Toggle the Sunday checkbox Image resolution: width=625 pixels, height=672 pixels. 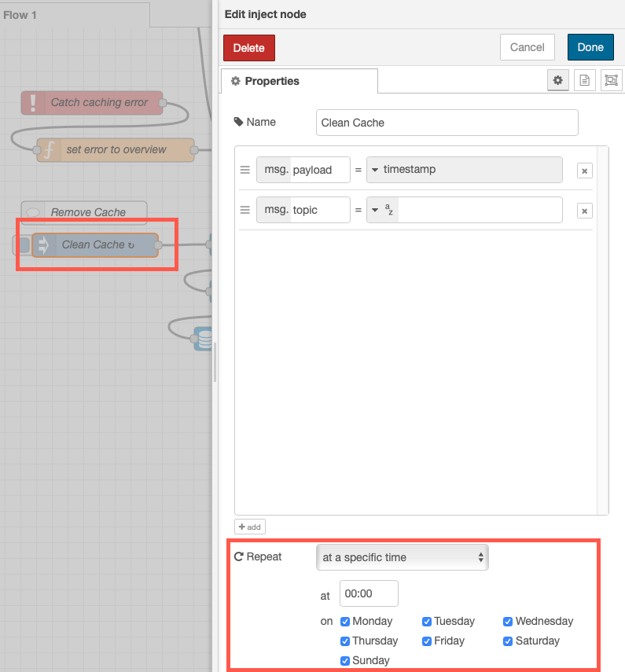click(345, 661)
